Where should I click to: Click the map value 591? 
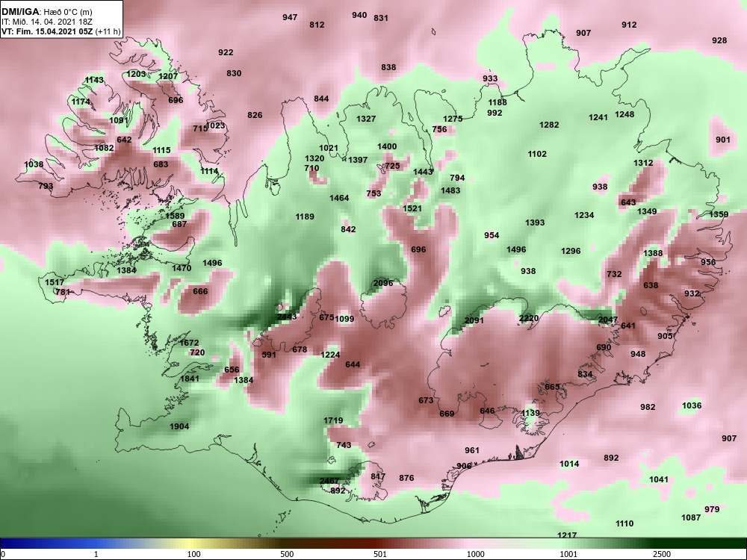point(269,355)
